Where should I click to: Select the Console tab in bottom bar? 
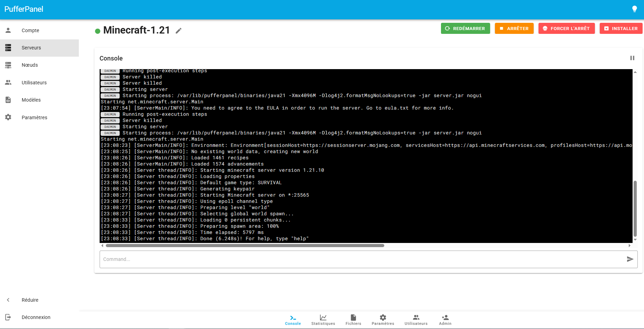[x=293, y=320]
